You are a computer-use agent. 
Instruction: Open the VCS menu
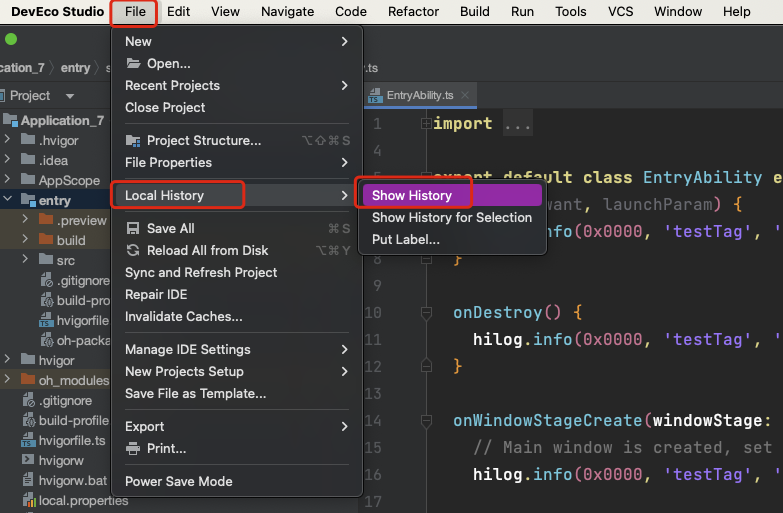pos(620,11)
